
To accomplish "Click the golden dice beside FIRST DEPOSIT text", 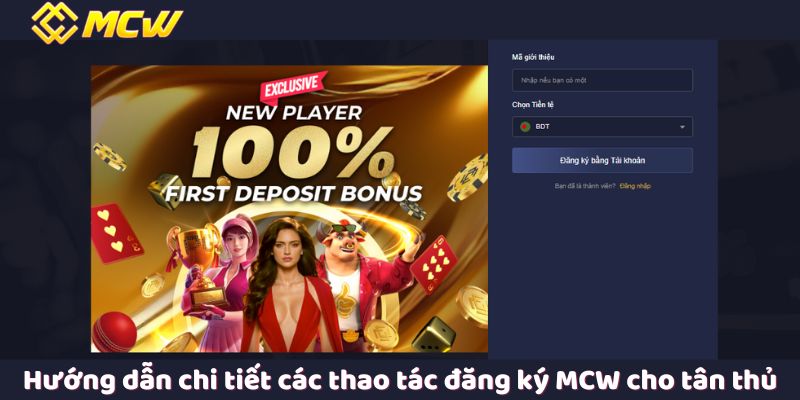I will pyautogui.click(x=164, y=191).
